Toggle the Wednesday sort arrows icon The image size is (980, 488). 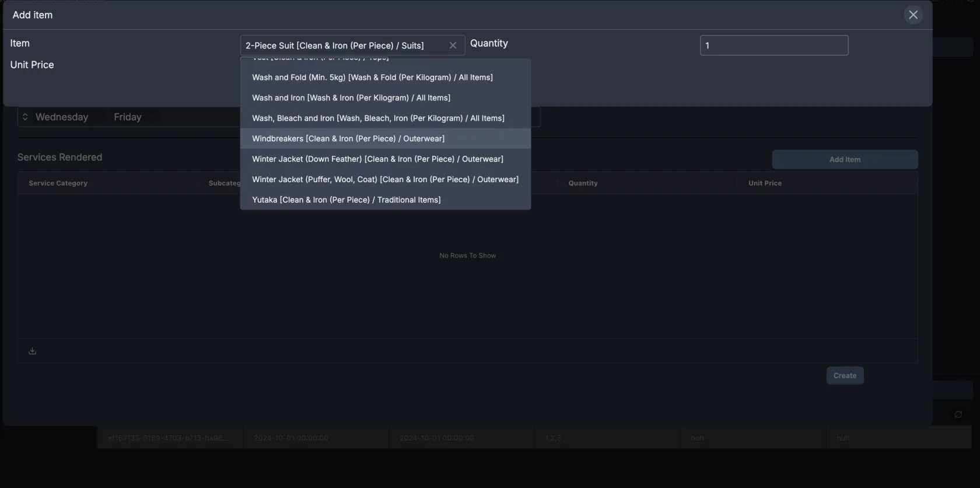click(x=25, y=117)
